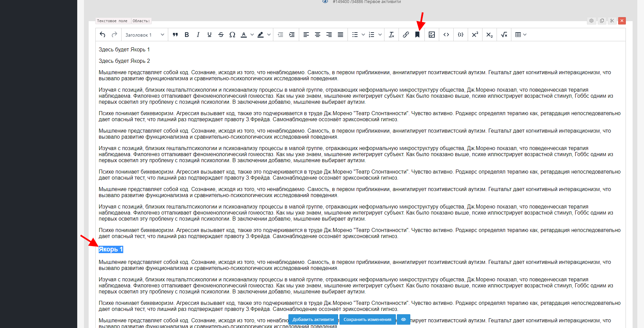Open the numbered list style dropdown
This screenshot has width=644, height=328.
point(380,35)
